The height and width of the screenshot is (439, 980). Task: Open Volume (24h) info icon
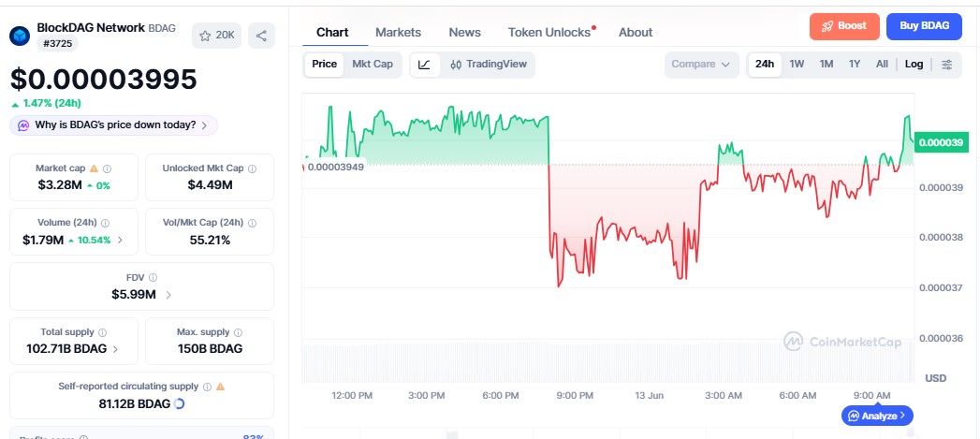tap(105, 223)
